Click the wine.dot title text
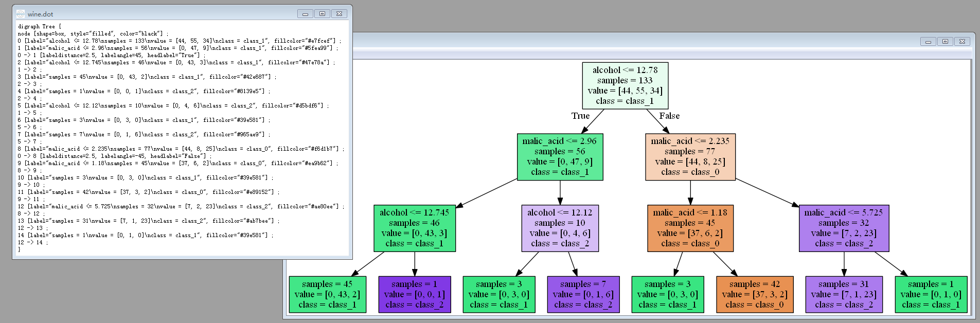980x323 pixels. [x=40, y=14]
